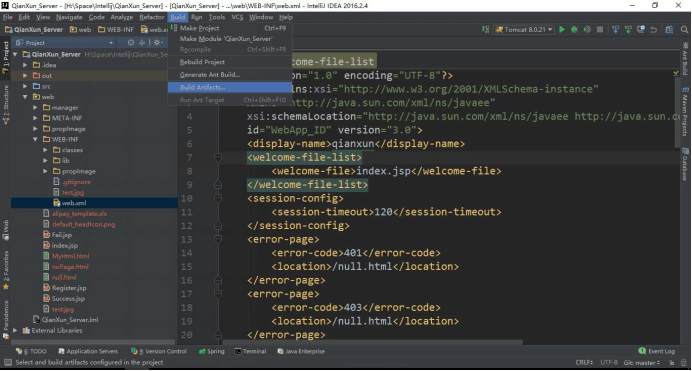Viewport: 692px width, 371px height.
Task: Collapse the WEB-INF folder node
Action: 35,139
